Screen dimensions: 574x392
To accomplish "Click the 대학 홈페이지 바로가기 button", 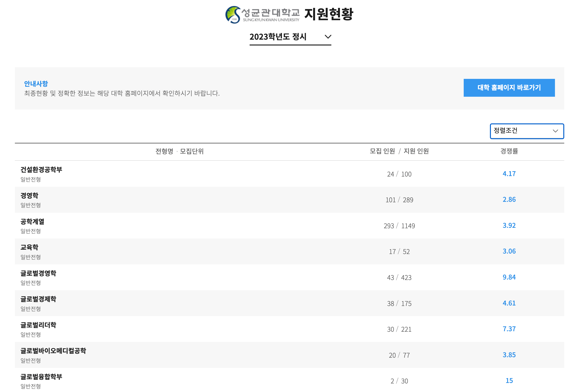I will pyautogui.click(x=509, y=88).
